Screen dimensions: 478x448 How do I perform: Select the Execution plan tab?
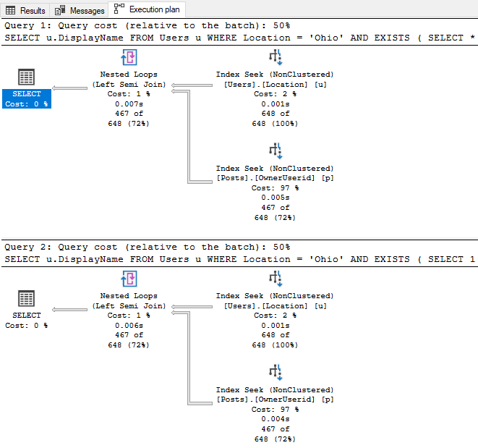[x=148, y=10]
